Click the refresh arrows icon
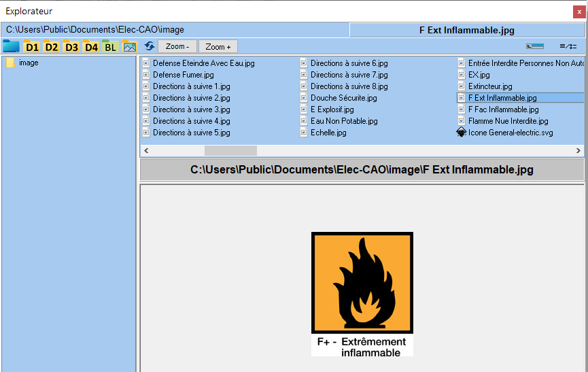Viewport: 588px width, 372px height. pos(150,46)
